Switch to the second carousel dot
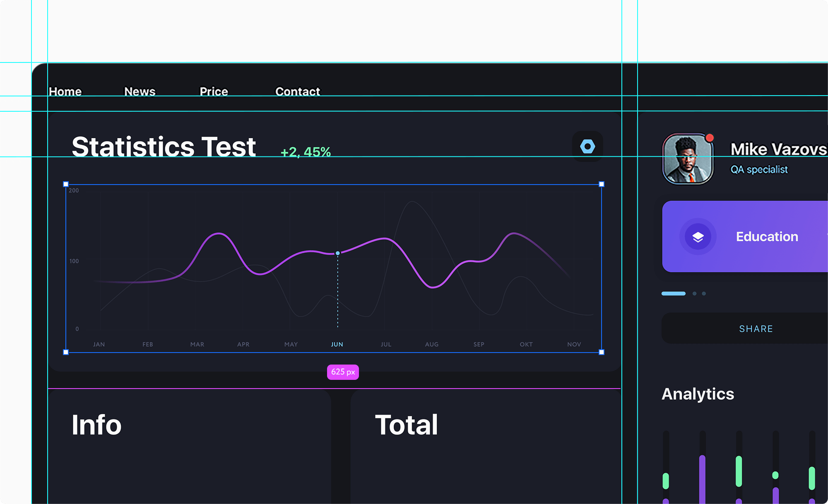 [x=695, y=293]
